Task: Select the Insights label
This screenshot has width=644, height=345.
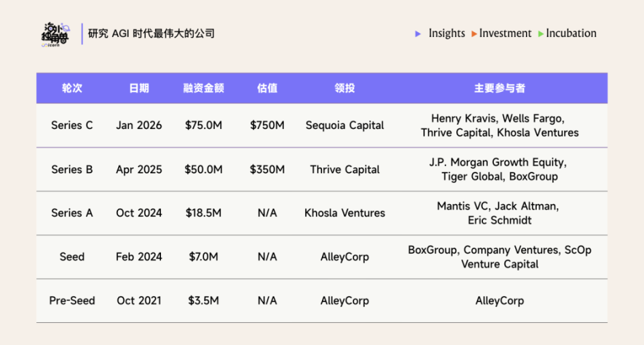Action: pyautogui.click(x=447, y=34)
